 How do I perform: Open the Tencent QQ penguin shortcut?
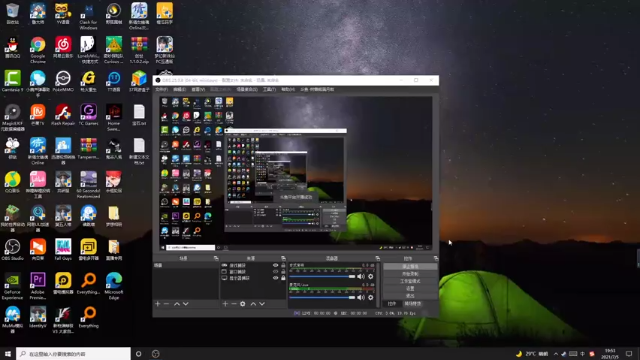(12, 47)
